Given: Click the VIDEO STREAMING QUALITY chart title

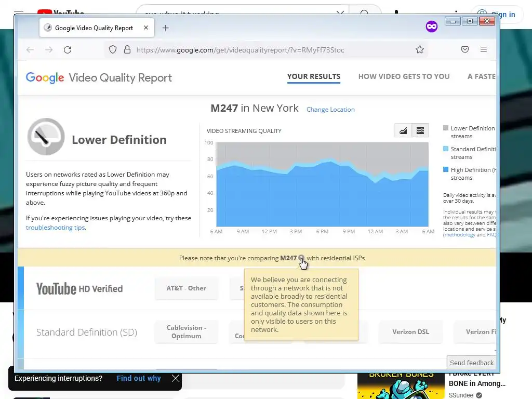Looking at the screenshot, I should 244,131.
